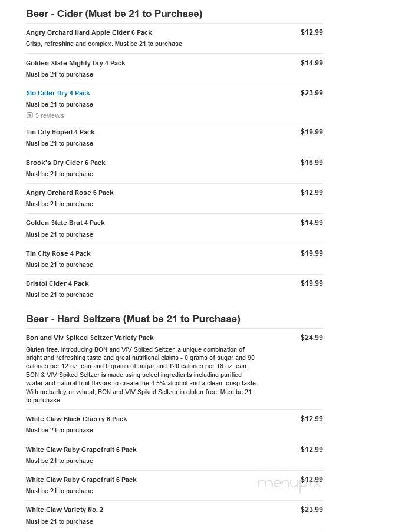
Task: Select Golden State Mighty Dry 4 Pack
Action: (x=75, y=63)
